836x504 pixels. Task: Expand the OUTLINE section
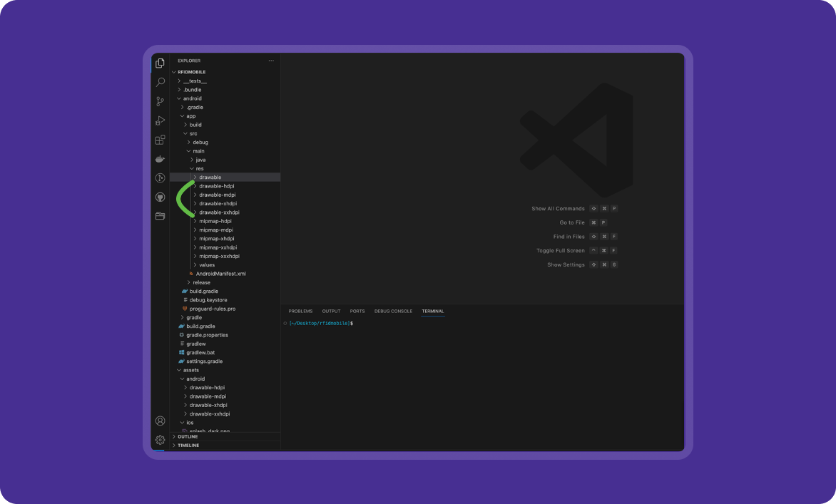point(188,436)
